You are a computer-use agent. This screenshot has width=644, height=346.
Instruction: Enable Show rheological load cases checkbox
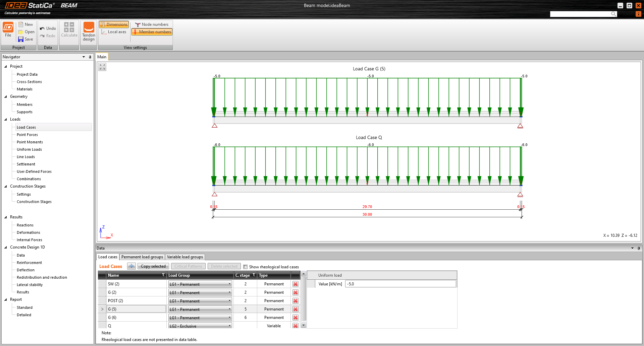(x=246, y=267)
